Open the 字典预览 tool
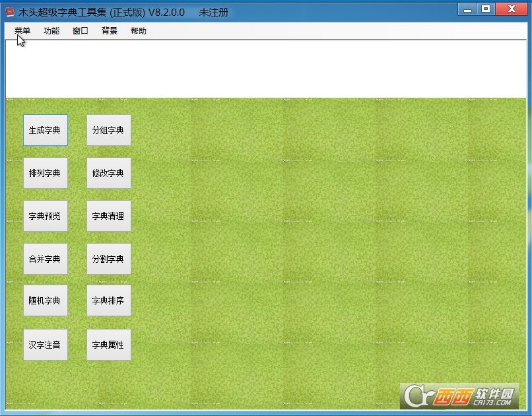 (46, 216)
